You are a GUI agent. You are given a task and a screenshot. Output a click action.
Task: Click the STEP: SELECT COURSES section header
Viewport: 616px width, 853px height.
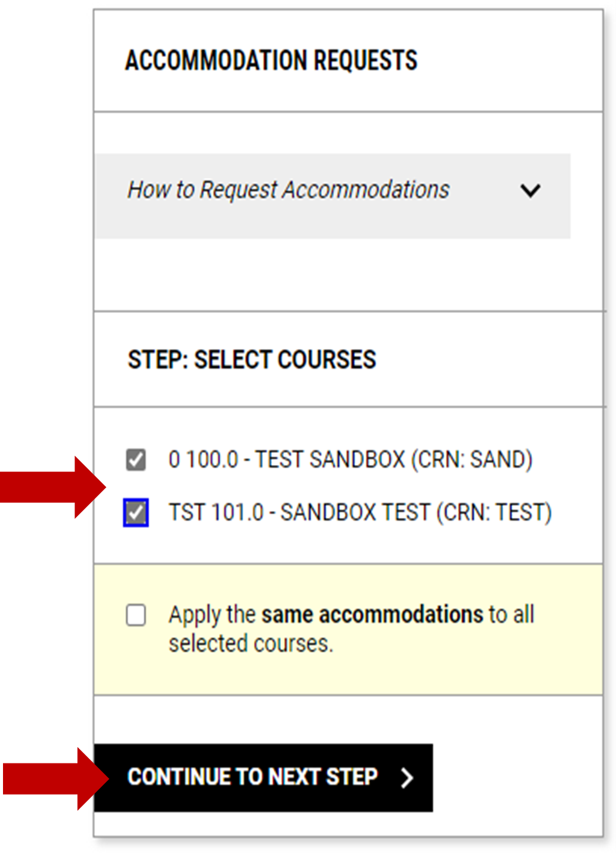(x=252, y=359)
